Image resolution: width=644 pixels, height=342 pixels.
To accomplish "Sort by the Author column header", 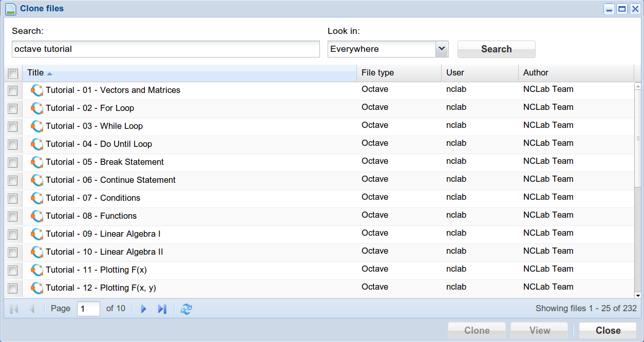I will 576,73.
